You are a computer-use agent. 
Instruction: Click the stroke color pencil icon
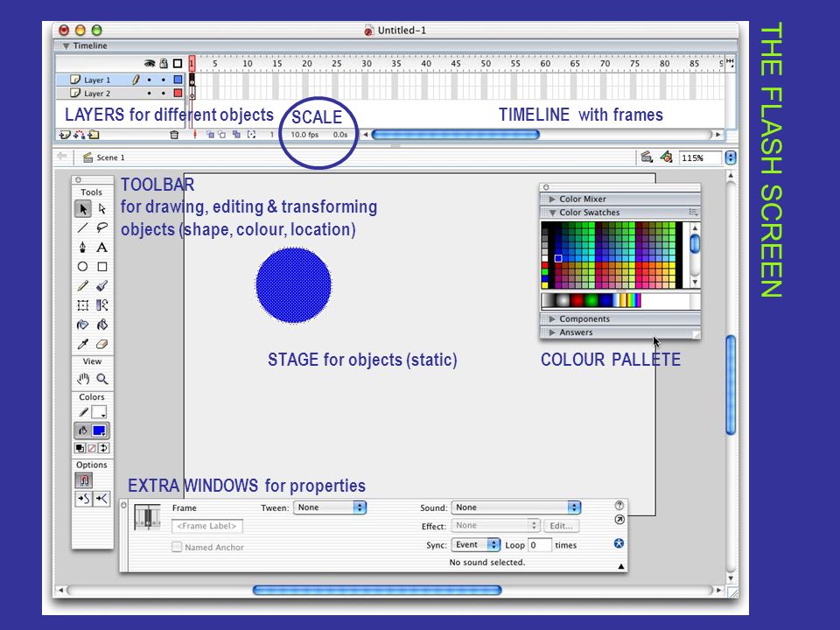(x=83, y=412)
